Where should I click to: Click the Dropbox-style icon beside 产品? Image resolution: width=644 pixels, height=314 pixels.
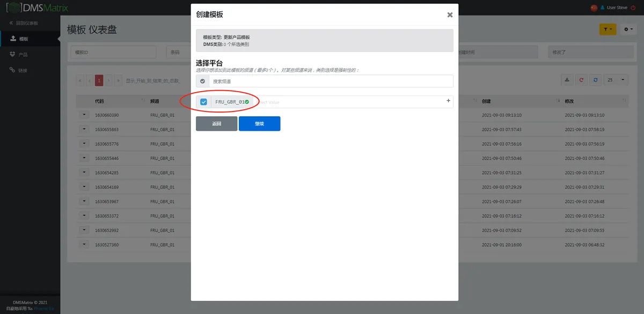click(13, 54)
